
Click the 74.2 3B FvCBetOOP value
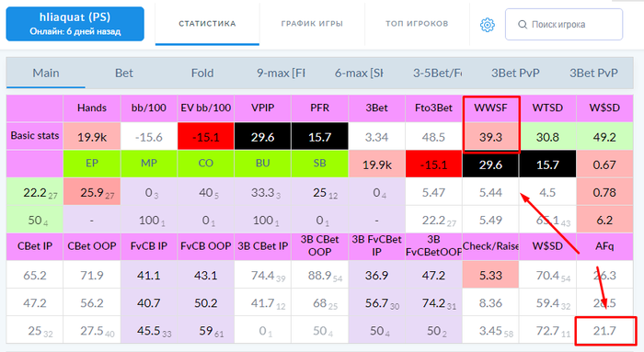433,302
